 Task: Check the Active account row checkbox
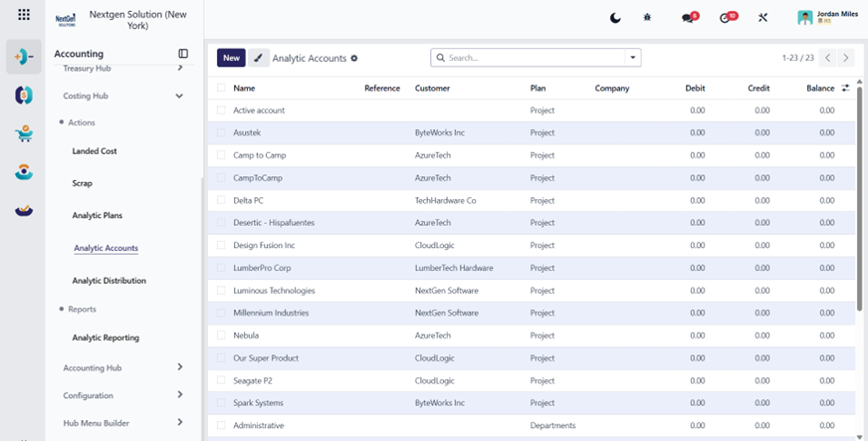coord(221,110)
